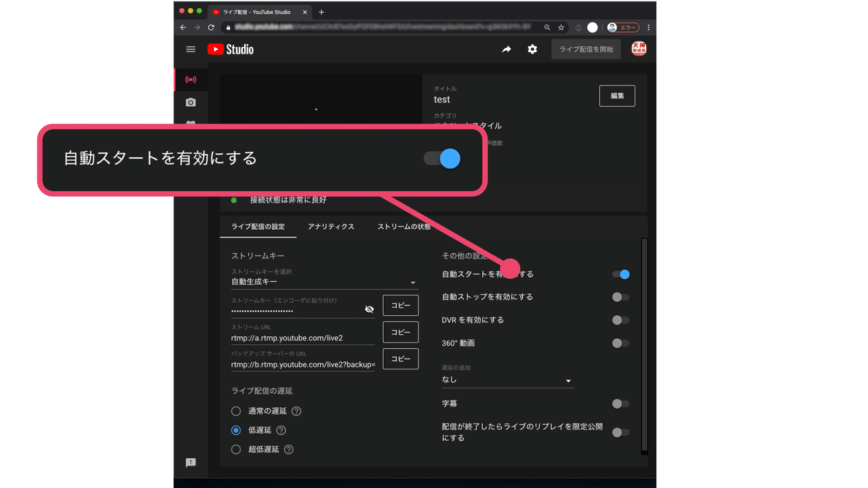
Task: Enable the DVR を有効にする toggle
Action: click(x=620, y=320)
